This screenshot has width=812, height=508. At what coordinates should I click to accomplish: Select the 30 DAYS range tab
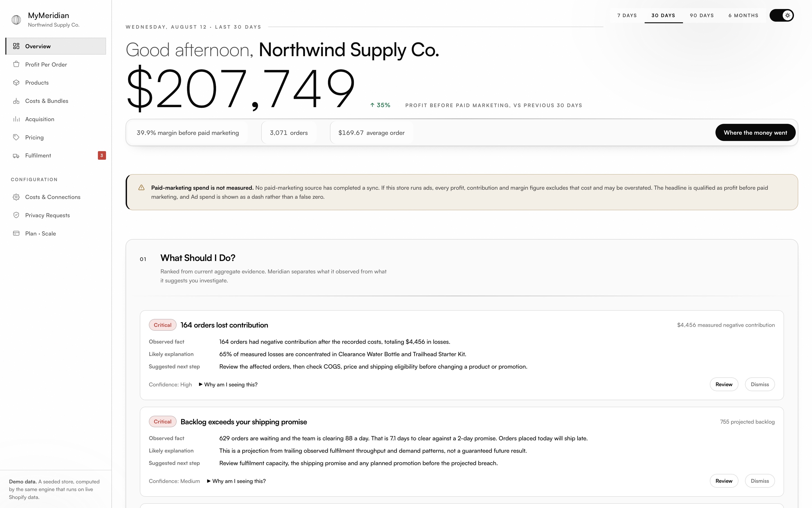click(x=663, y=16)
